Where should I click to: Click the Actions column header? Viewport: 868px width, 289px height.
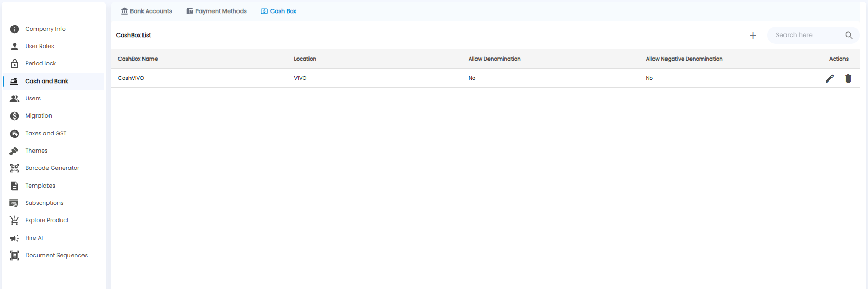pos(839,59)
